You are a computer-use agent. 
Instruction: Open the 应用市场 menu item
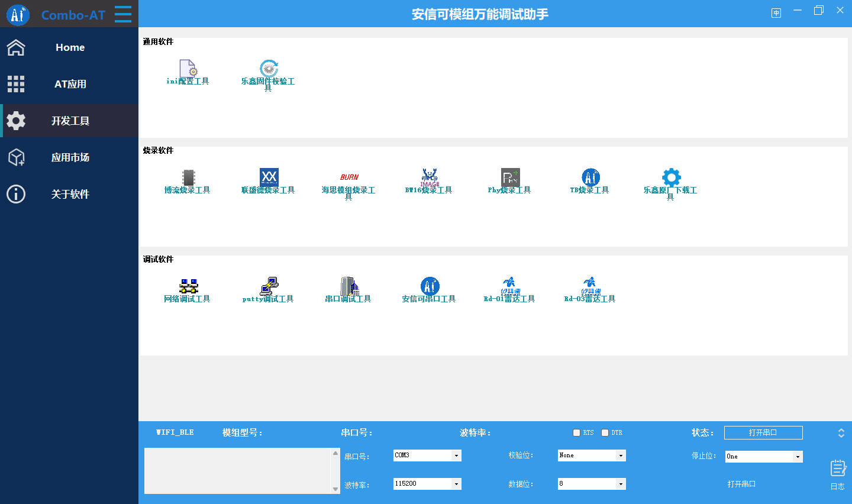point(69,157)
